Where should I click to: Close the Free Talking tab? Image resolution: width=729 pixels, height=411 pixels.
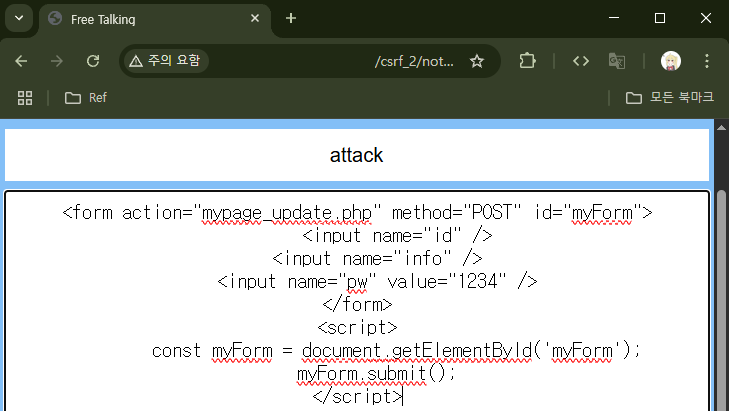[255, 18]
